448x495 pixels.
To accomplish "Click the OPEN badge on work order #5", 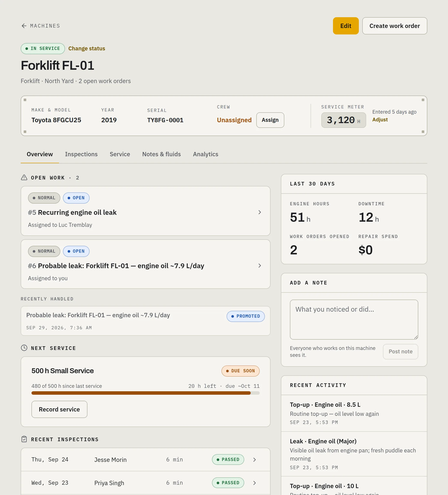I will pyautogui.click(x=76, y=198).
